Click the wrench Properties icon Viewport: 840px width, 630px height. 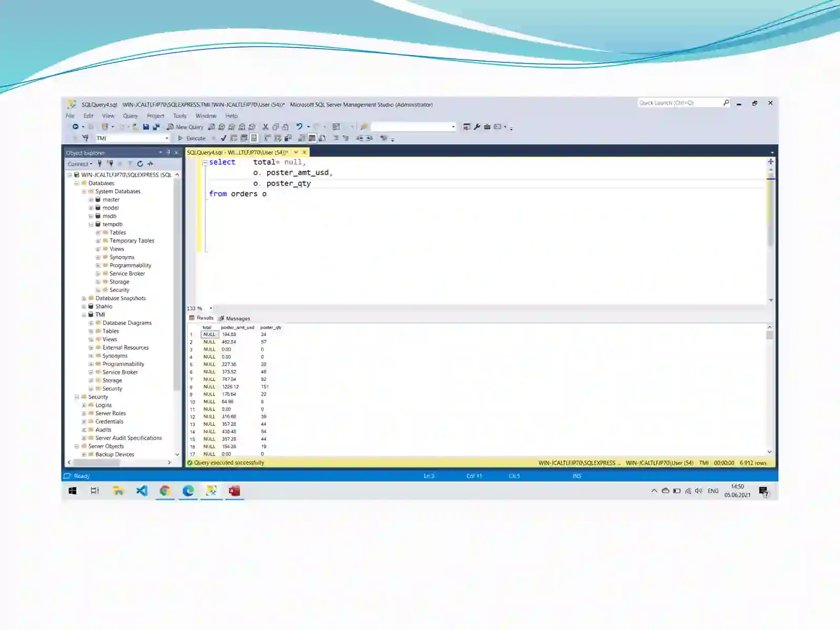click(x=477, y=127)
